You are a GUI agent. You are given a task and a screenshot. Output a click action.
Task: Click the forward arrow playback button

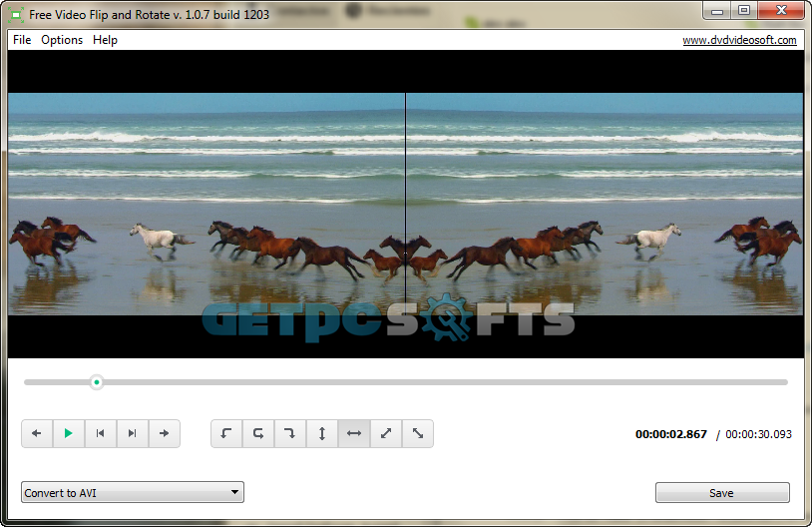point(165,433)
